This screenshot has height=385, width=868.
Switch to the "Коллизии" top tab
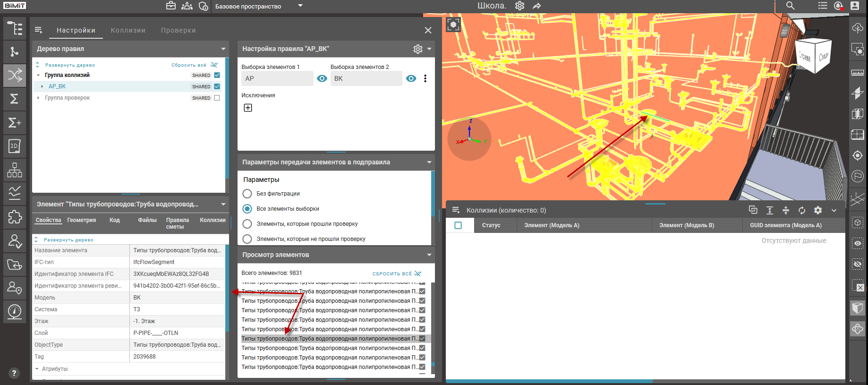(x=128, y=30)
